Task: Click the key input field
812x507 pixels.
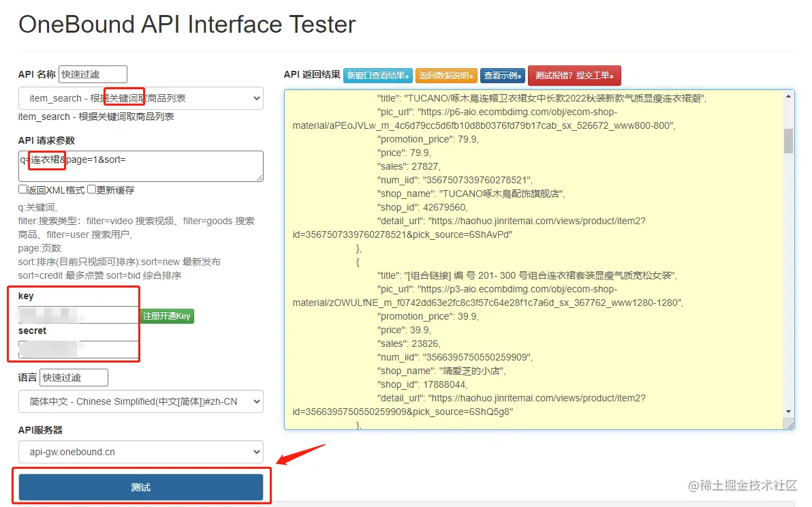Action: [x=75, y=314]
